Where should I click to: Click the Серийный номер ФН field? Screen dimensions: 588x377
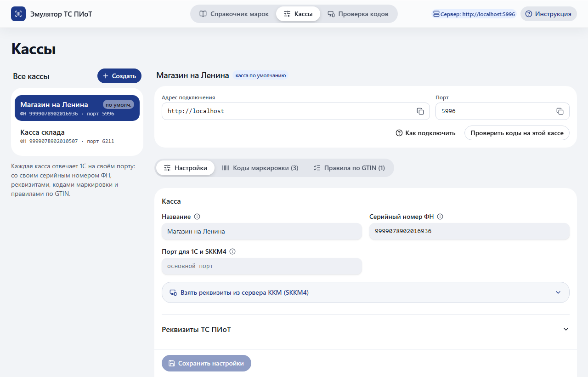(469, 231)
